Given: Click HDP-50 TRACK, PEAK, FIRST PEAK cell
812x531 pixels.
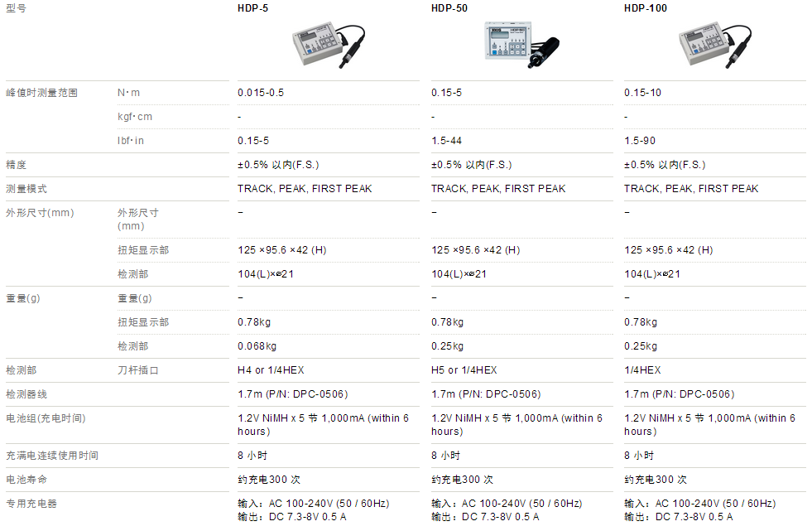Looking at the screenshot, I should pos(498,189).
